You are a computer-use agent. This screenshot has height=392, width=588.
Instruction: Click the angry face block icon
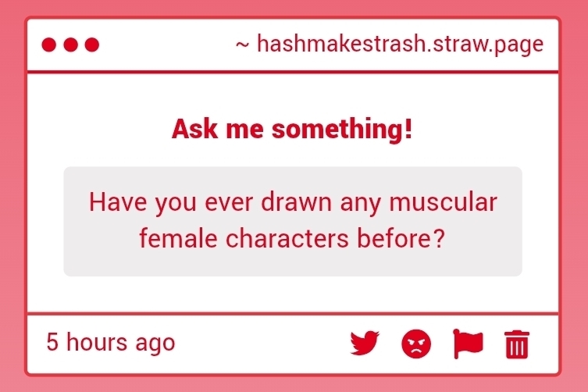tap(415, 343)
